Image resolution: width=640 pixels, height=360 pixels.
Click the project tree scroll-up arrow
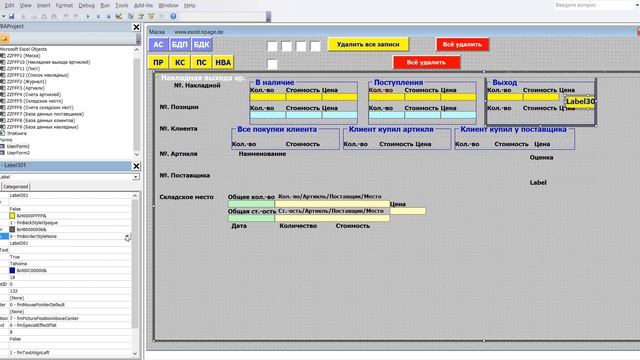pyautogui.click(x=136, y=49)
